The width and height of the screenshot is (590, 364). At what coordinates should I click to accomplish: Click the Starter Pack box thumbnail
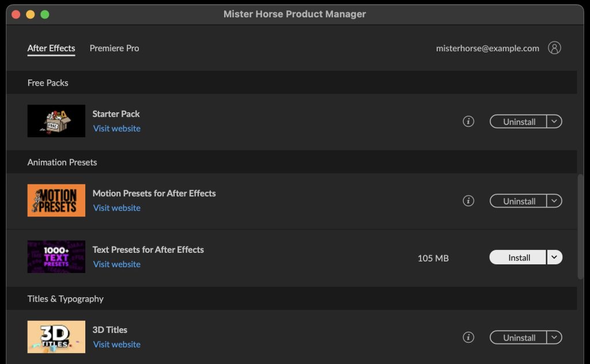coord(56,121)
